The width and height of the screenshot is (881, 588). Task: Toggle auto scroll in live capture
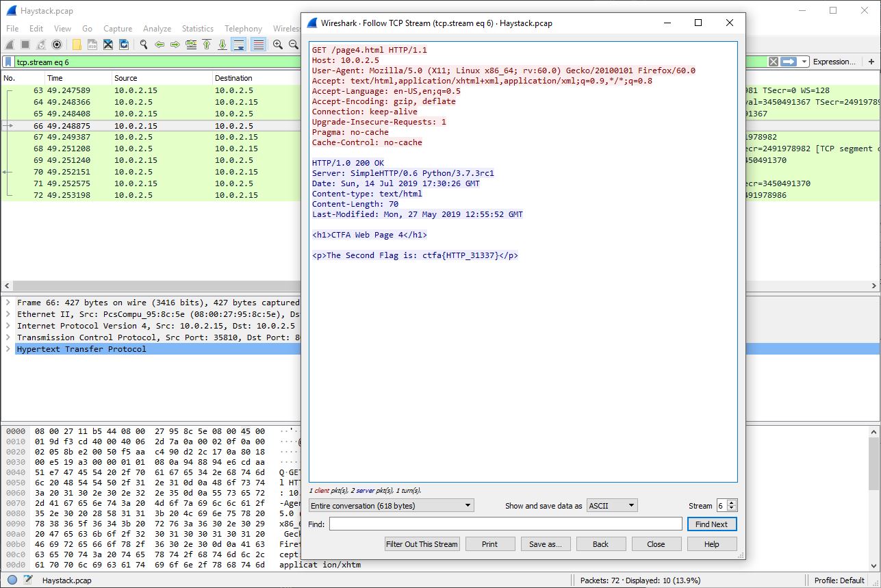(x=239, y=44)
